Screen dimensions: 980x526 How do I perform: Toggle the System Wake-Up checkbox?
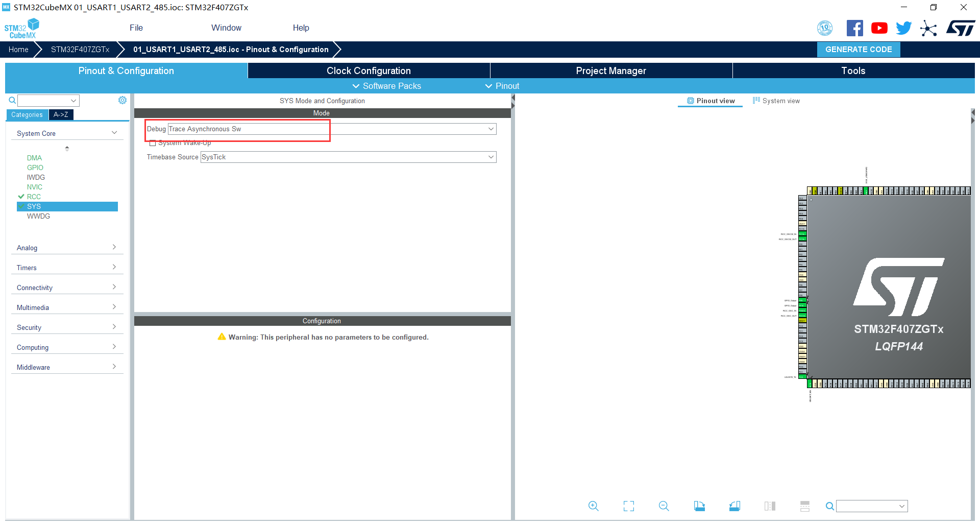(153, 143)
